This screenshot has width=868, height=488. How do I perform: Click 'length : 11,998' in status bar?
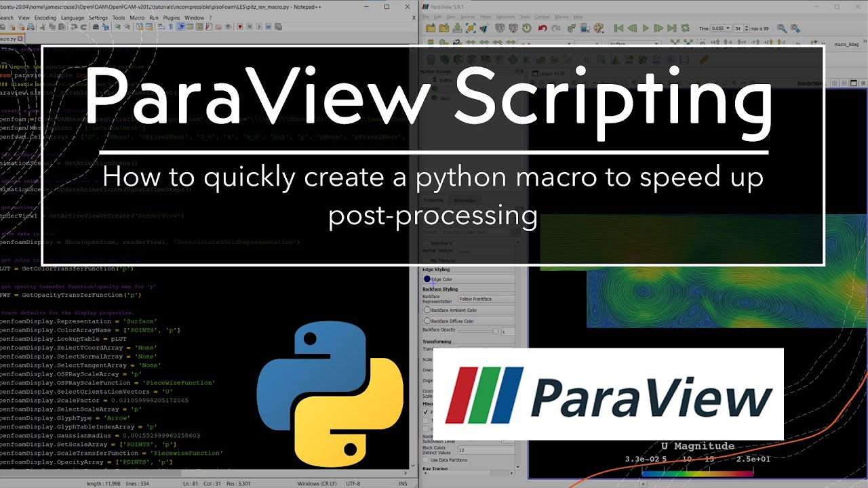(x=103, y=483)
